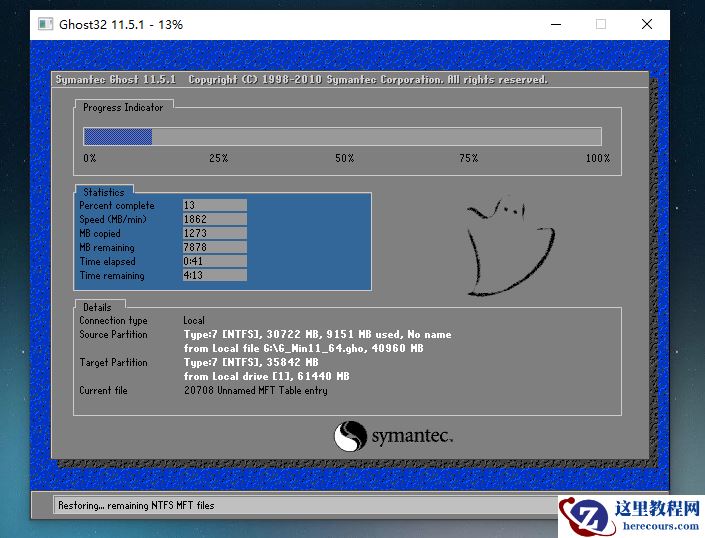The width and height of the screenshot is (705, 538).
Task: Click the 50% mark on progress scale
Action: tap(344, 158)
